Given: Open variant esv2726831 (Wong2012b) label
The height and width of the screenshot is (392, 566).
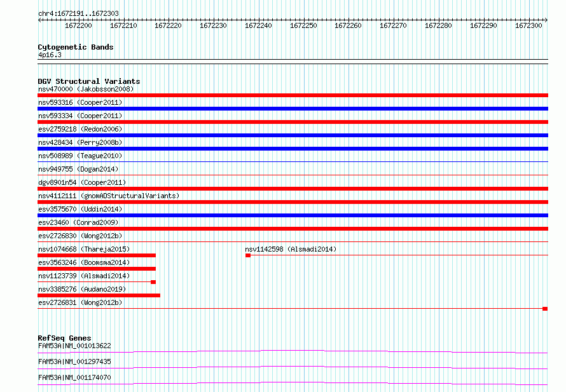Looking at the screenshot, I should [80, 302].
